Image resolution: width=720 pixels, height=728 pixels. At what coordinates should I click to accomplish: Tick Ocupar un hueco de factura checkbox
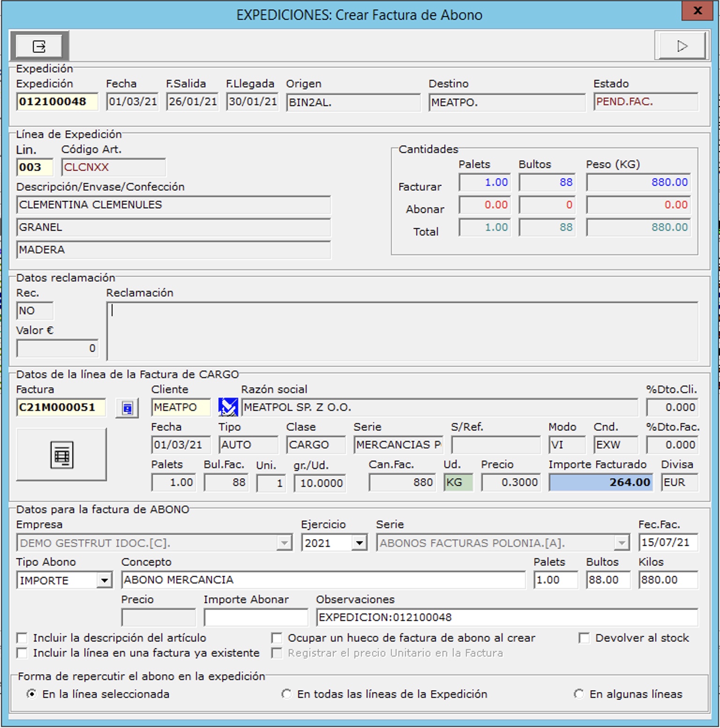point(277,638)
